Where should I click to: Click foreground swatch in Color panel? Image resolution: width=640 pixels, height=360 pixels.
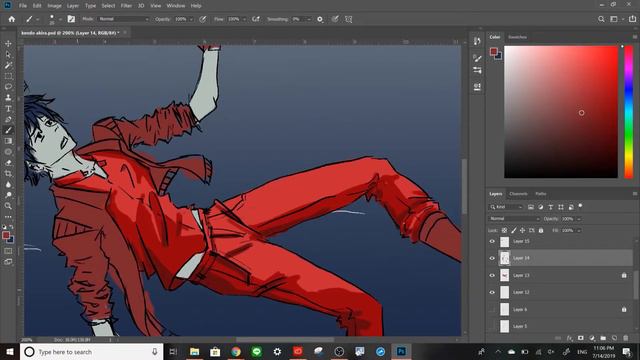[x=494, y=51]
